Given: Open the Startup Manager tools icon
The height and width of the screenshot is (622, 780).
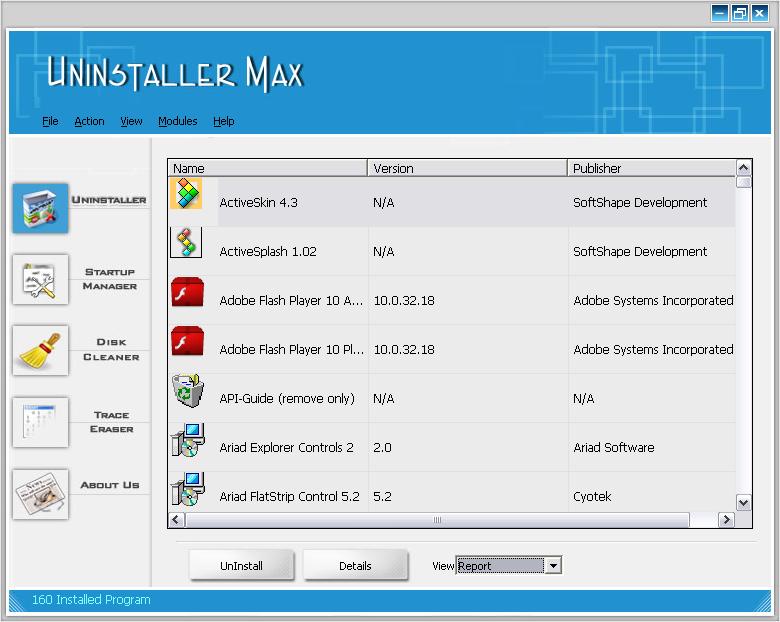Looking at the screenshot, I should 40,280.
